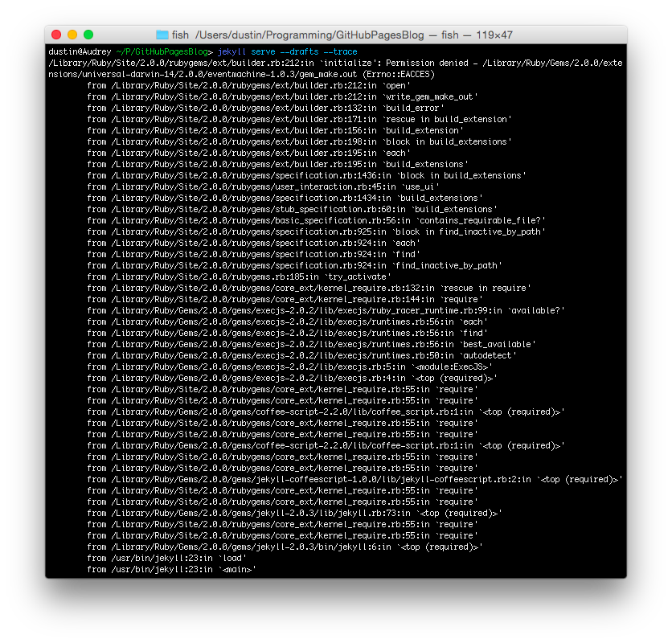Click '(Errno::EACCES)' error code
This screenshot has width=672, height=643.
coord(399,74)
